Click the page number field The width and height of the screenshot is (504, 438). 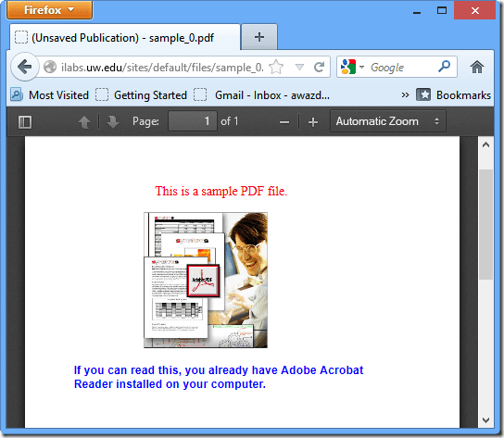(193, 121)
